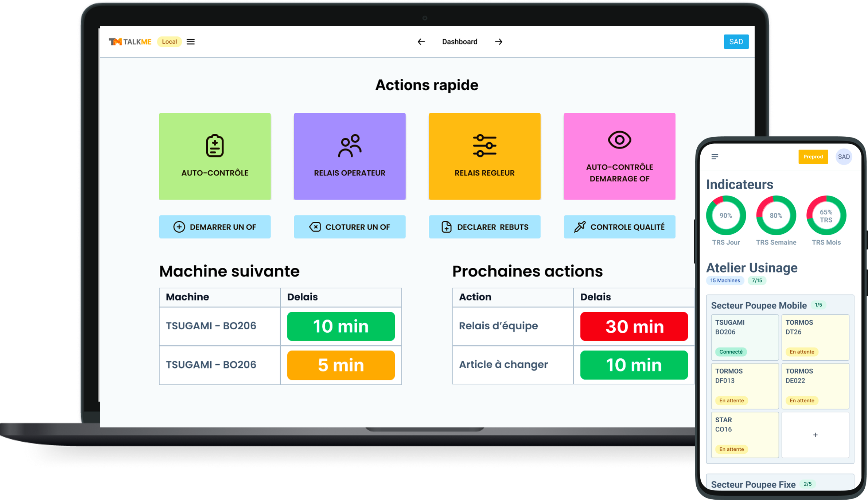Open the mobile app hamburger menu
868x500 pixels.
click(715, 157)
